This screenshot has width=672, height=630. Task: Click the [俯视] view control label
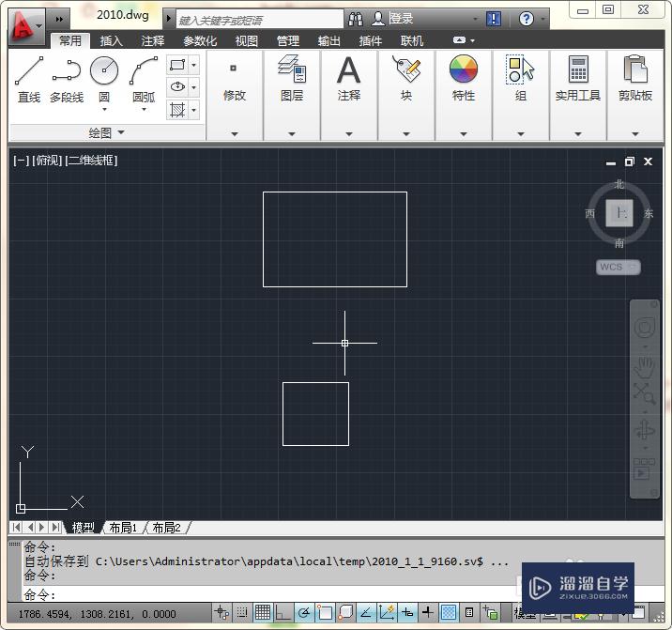tap(47, 161)
